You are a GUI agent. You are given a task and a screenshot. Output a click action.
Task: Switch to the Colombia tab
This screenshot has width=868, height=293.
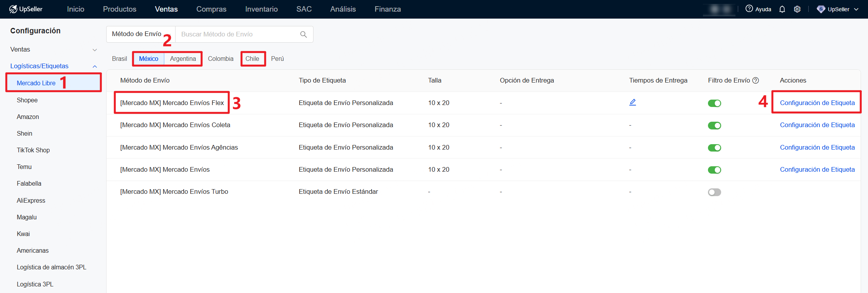(x=220, y=59)
